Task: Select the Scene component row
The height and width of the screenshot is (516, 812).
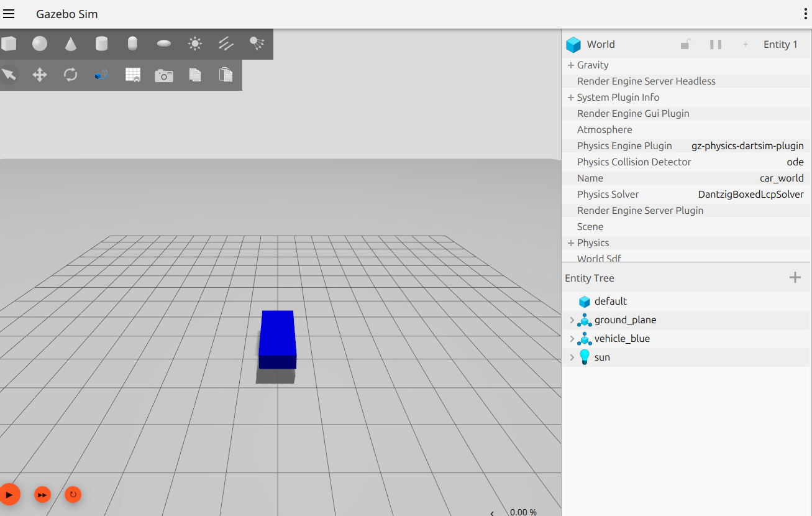Action: (x=687, y=226)
